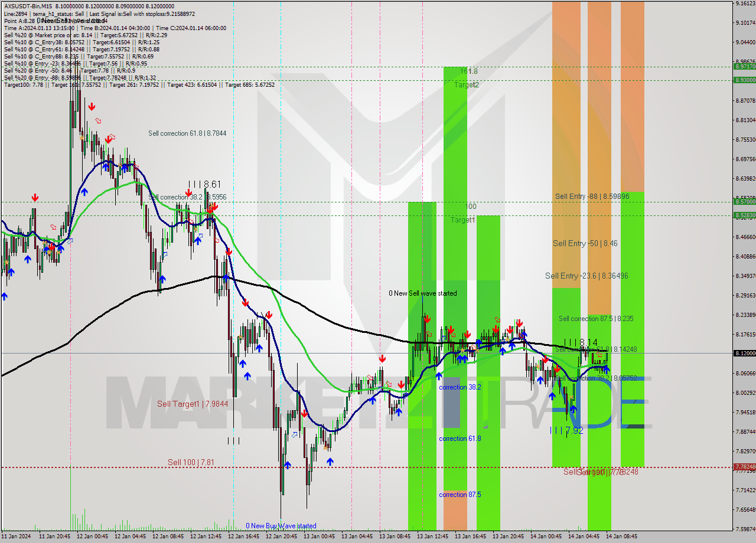Click the 'Sell correction 87.5 | 8.235' label
The image size is (756, 543).
pos(596,319)
